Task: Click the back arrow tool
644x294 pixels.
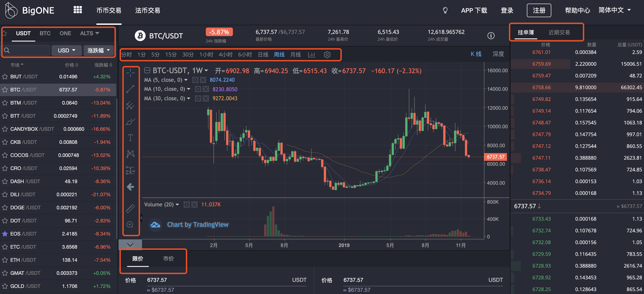Action: point(130,187)
